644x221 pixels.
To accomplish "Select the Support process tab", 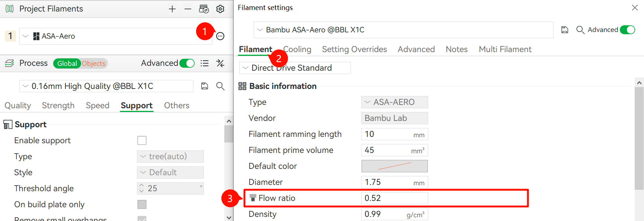I will pos(137,105).
